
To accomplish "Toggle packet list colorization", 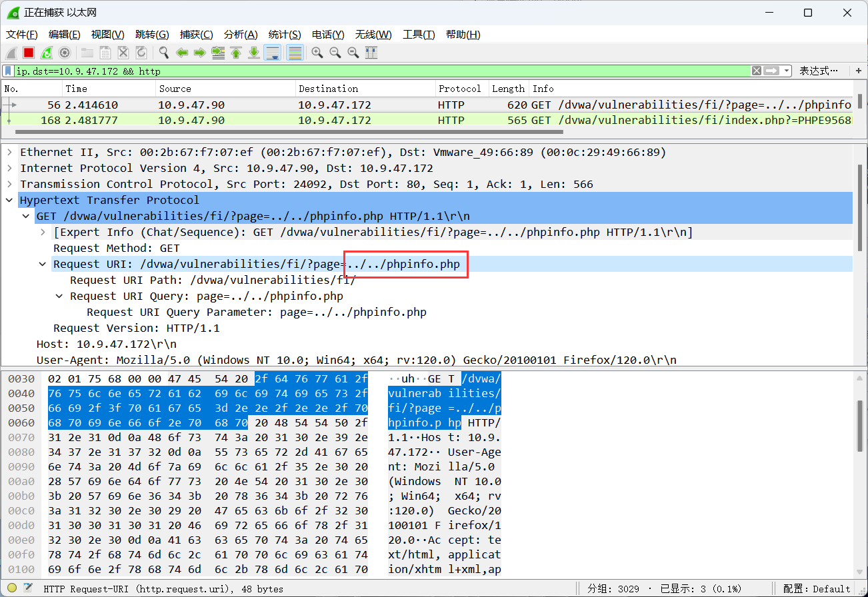I will coord(295,53).
